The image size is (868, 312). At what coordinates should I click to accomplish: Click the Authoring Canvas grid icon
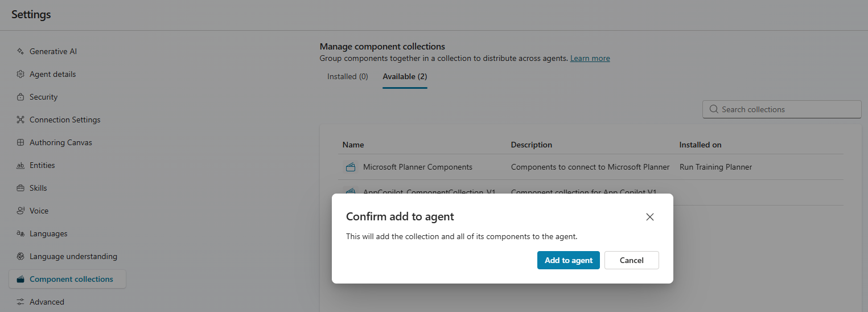(20, 142)
